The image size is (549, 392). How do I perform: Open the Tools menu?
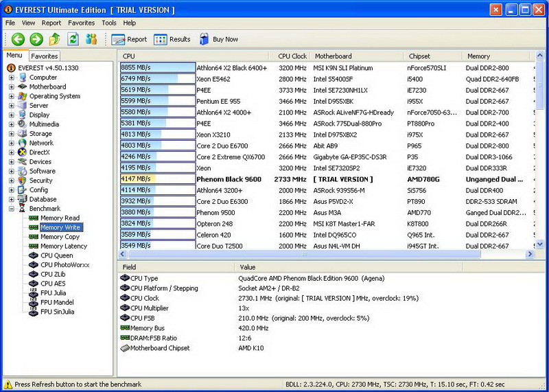click(x=109, y=23)
